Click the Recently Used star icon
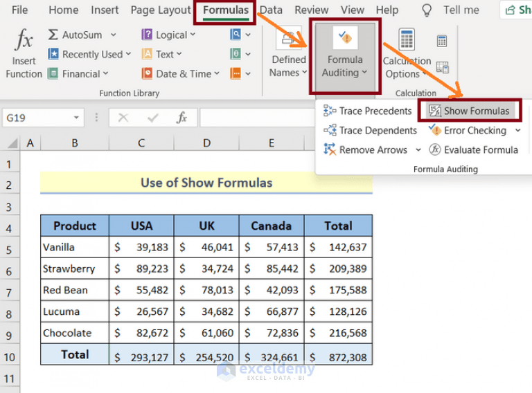 coord(53,54)
